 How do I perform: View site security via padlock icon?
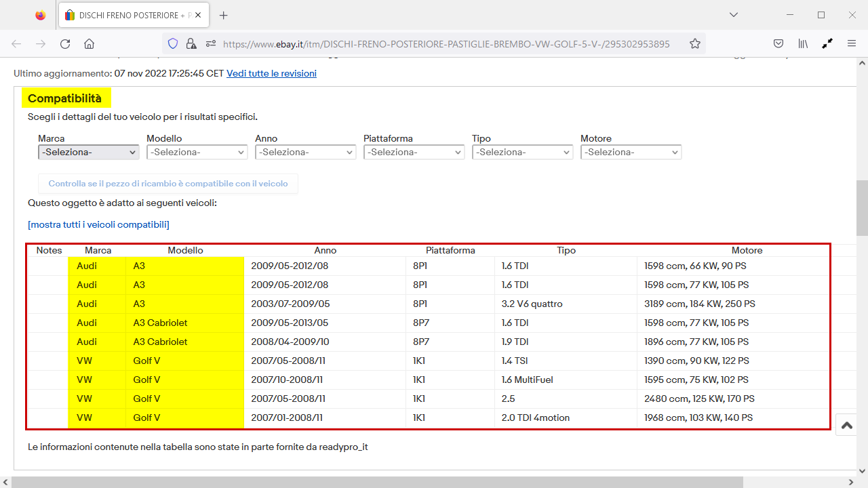point(191,44)
